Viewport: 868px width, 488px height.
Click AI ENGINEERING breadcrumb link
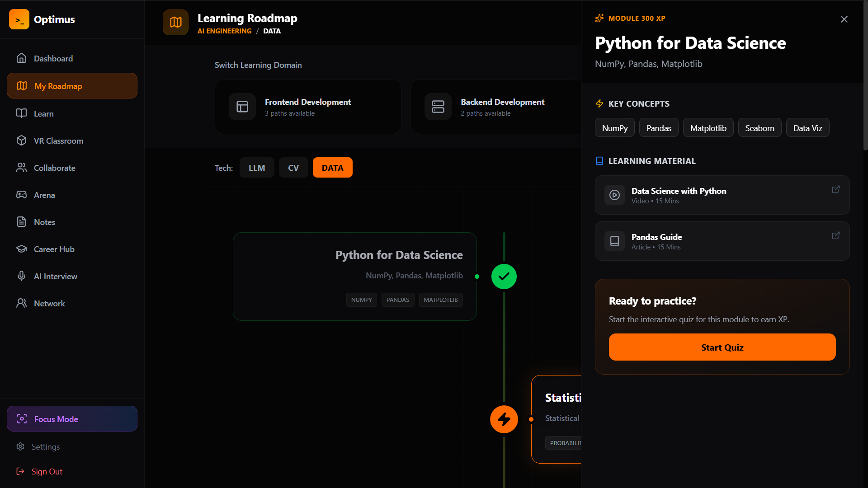[x=224, y=31]
